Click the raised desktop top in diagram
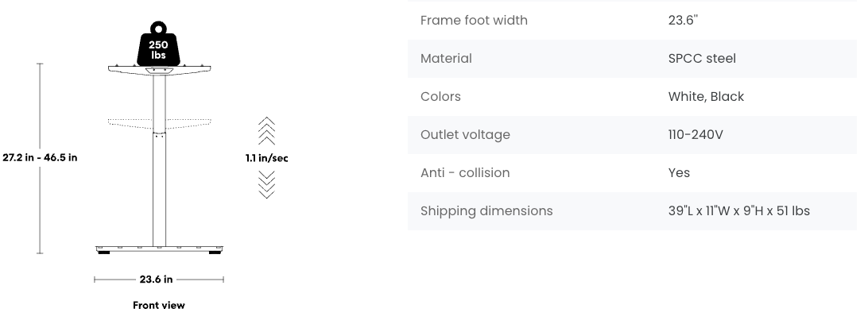The height and width of the screenshot is (324, 868). [159, 70]
